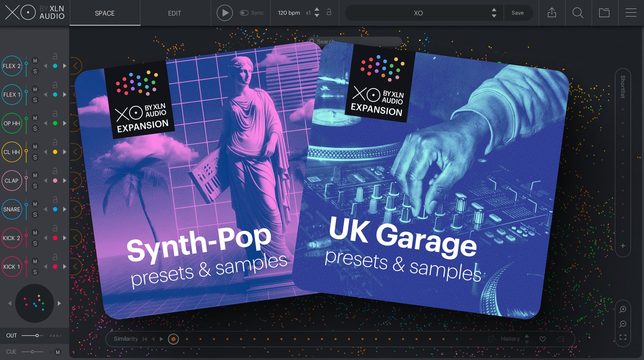Toggle the lock on KICK 2 channel
This screenshot has height=360, width=644.
click(55, 228)
